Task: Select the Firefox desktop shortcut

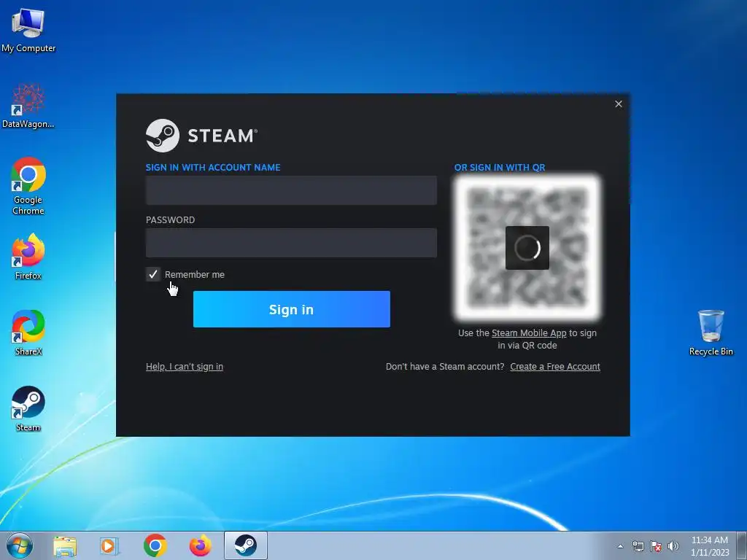Action: click(x=28, y=256)
